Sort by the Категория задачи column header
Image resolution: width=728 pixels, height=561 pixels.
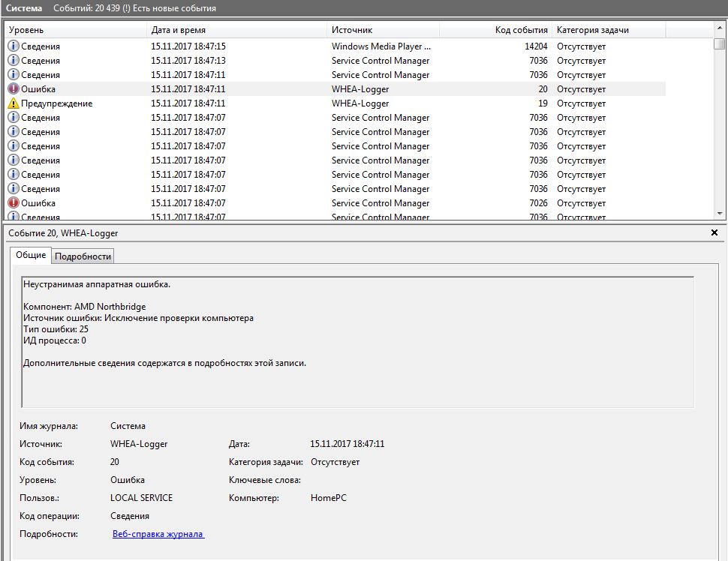(x=609, y=30)
